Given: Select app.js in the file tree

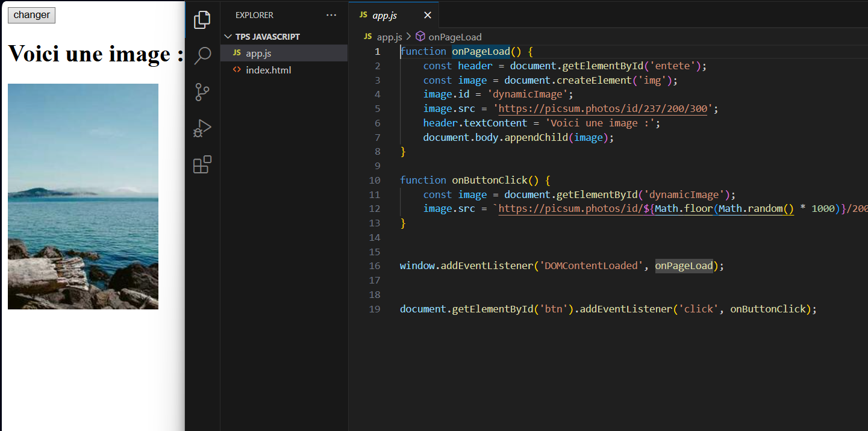Looking at the screenshot, I should point(258,53).
